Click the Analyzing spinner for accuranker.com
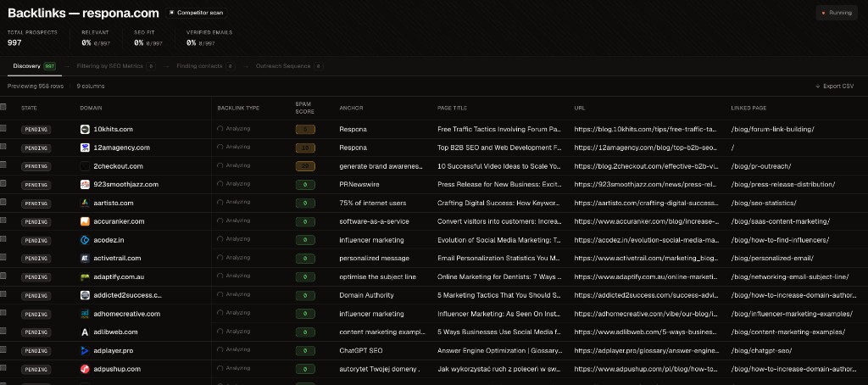This screenshot has height=385, width=868. point(220,221)
